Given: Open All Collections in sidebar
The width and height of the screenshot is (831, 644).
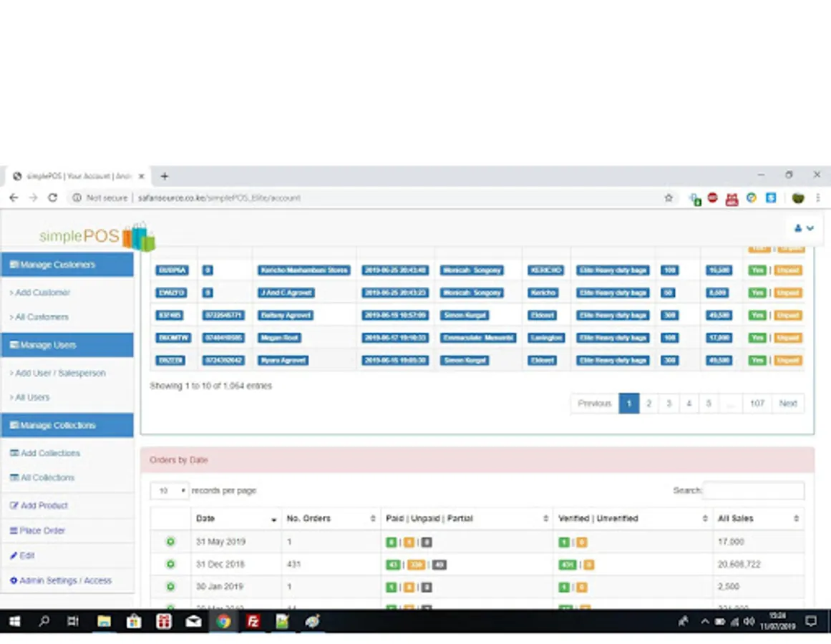Looking at the screenshot, I should [42, 478].
